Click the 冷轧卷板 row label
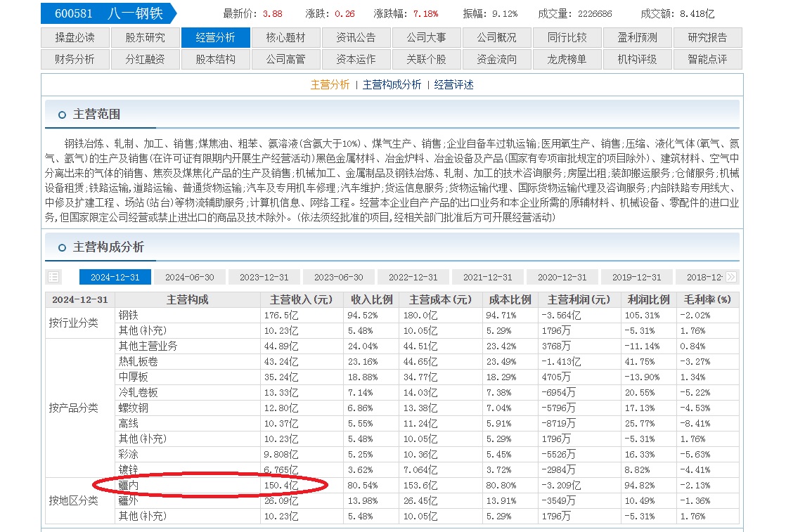The width and height of the screenshot is (786, 532). pos(138,393)
